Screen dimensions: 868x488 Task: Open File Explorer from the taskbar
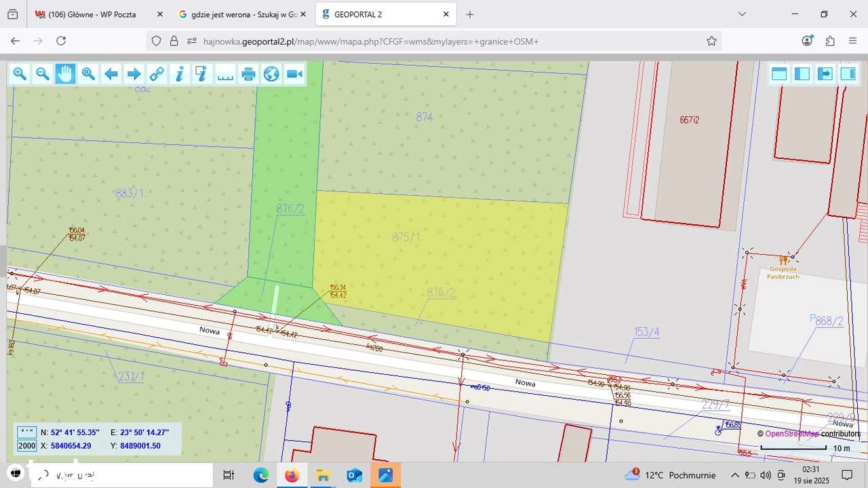point(323,475)
